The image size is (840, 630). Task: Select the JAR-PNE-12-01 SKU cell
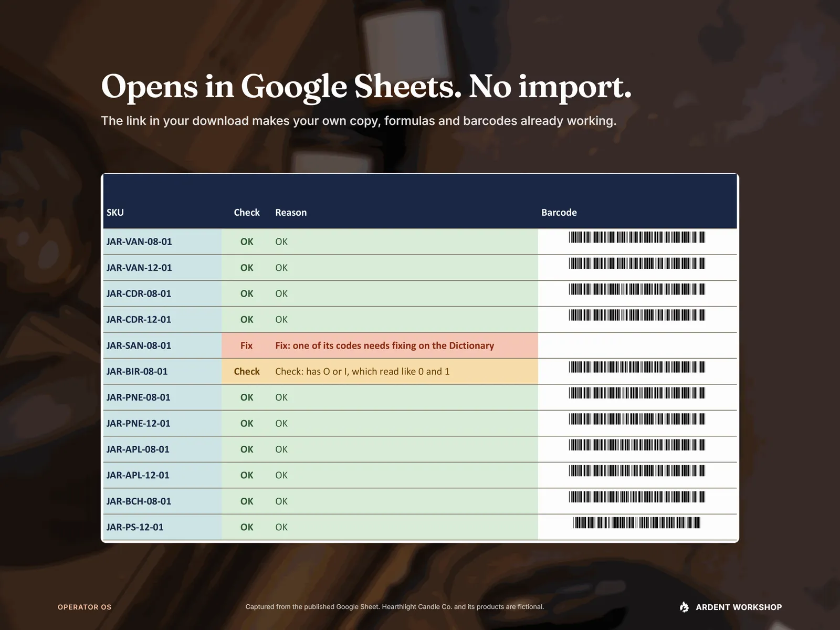[x=162, y=423]
